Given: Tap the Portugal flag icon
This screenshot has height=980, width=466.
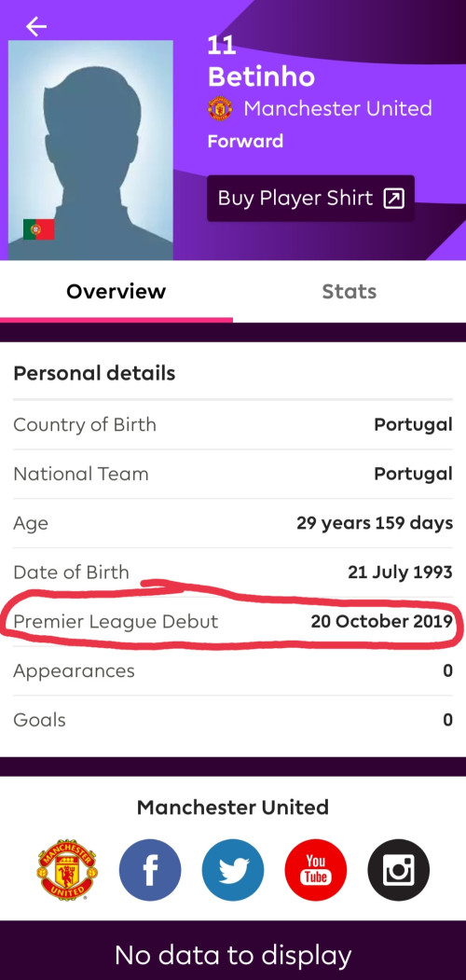Looking at the screenshot, I should [39, 229].
